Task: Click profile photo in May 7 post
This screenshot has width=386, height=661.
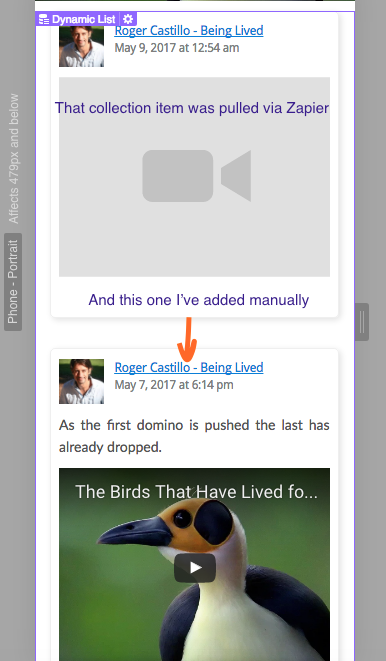Action: point(81,381)
